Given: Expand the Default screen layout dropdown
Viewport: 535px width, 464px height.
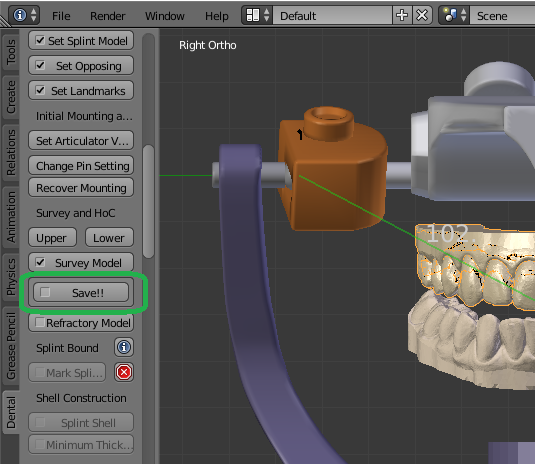Looking at the screenshot, I should (x=332, y=15).
